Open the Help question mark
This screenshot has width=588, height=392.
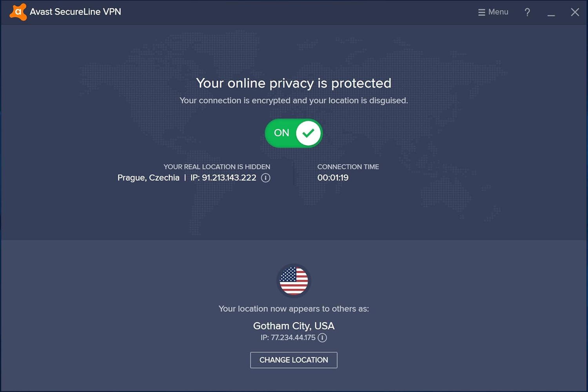(527, 12)
